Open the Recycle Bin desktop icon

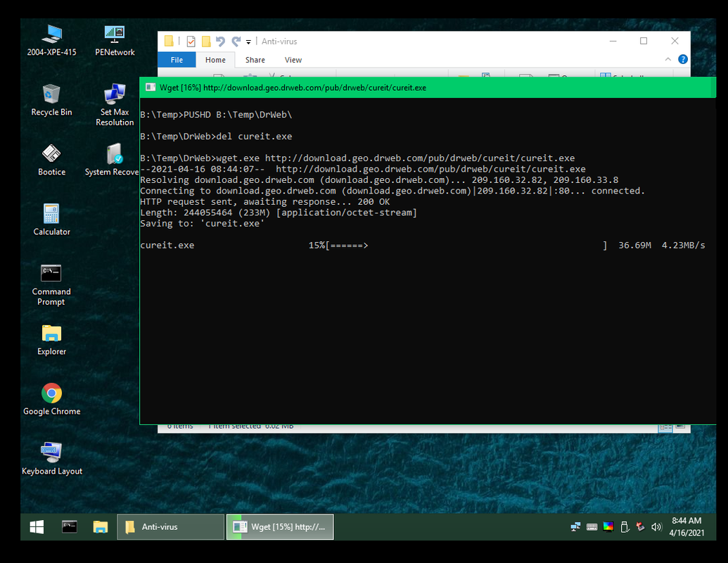point(51,100)
